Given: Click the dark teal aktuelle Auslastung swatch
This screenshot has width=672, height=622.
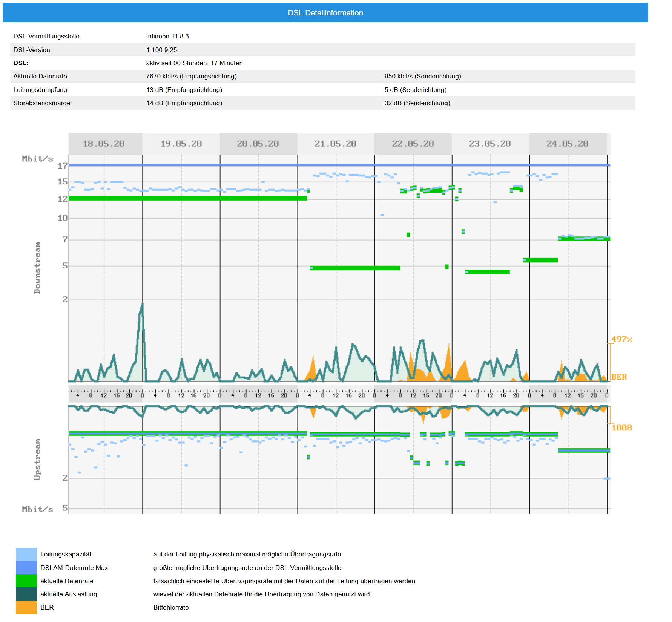Looking at the screenshot, I should tap(26, 594).
